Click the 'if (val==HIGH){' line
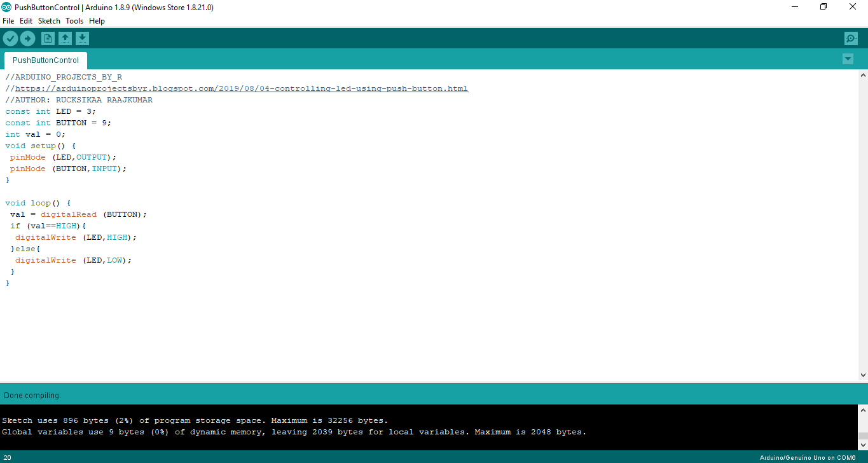The height and width of the screenshot is (463, 868). (48, 226)
